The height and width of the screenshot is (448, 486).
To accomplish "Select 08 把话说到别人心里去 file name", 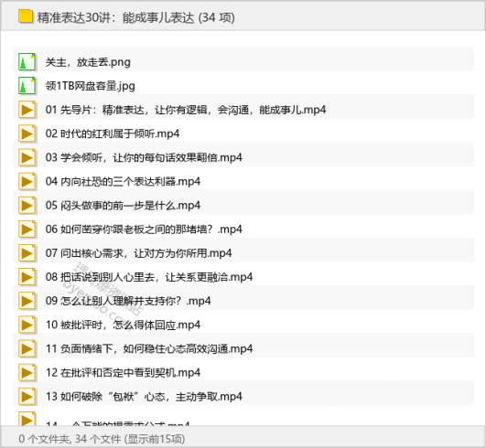I will point(149,277).
